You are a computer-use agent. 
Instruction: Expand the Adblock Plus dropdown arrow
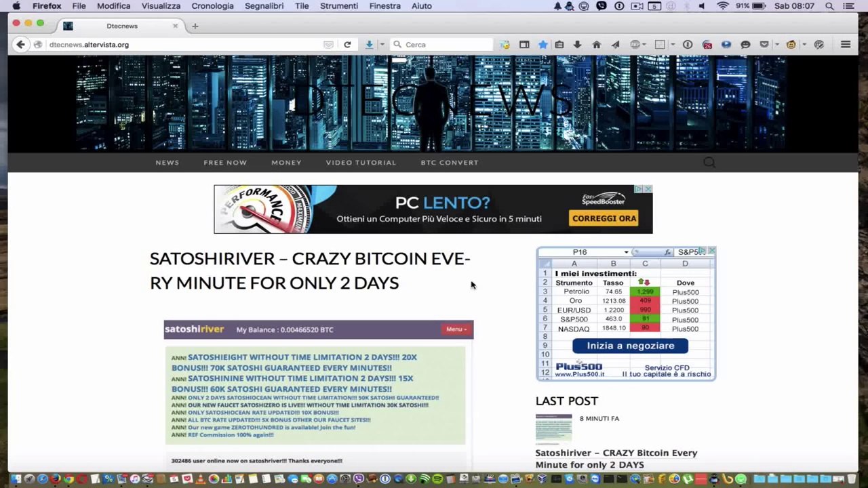click(644, 45)
